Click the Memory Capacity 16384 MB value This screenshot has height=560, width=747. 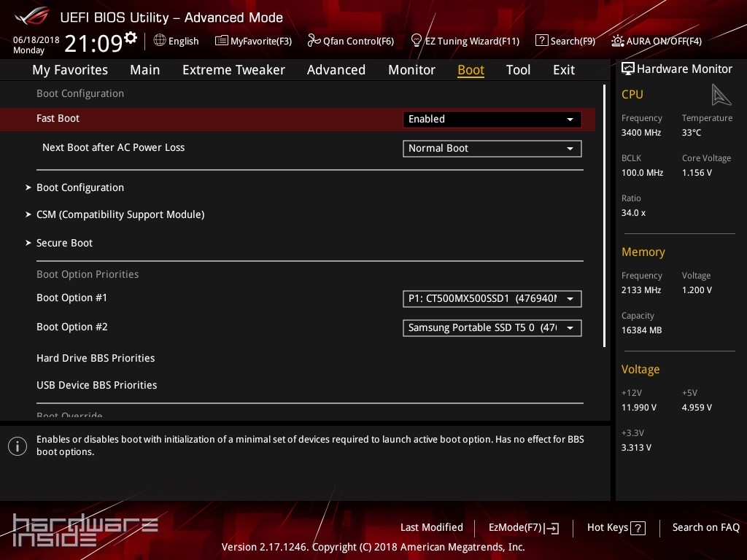point(641,330)
